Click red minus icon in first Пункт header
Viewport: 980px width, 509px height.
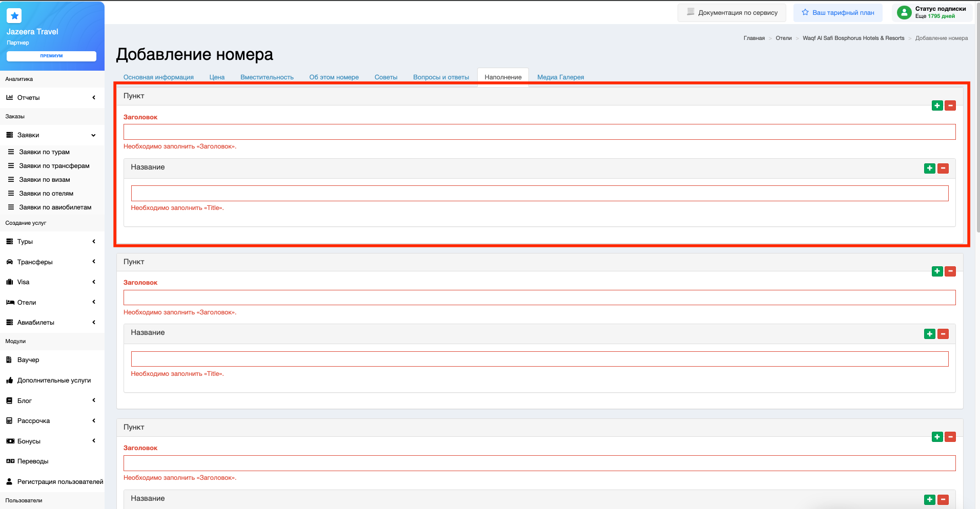950,105
